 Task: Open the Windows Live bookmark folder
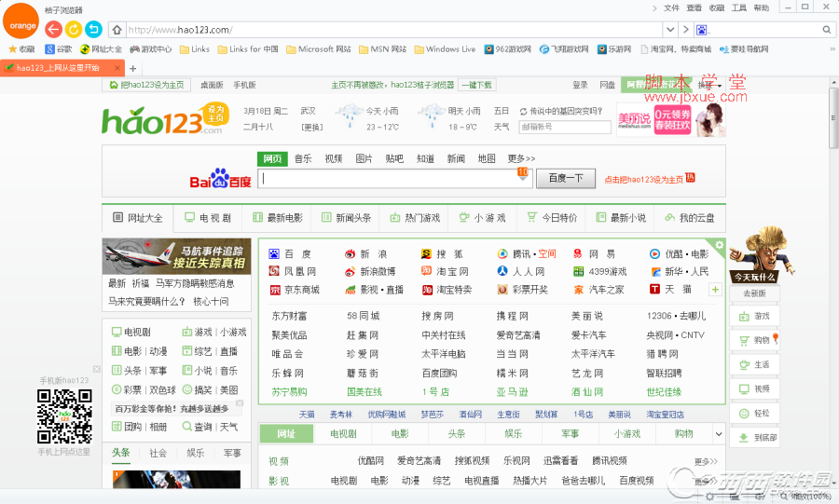(x=446, y=49)
